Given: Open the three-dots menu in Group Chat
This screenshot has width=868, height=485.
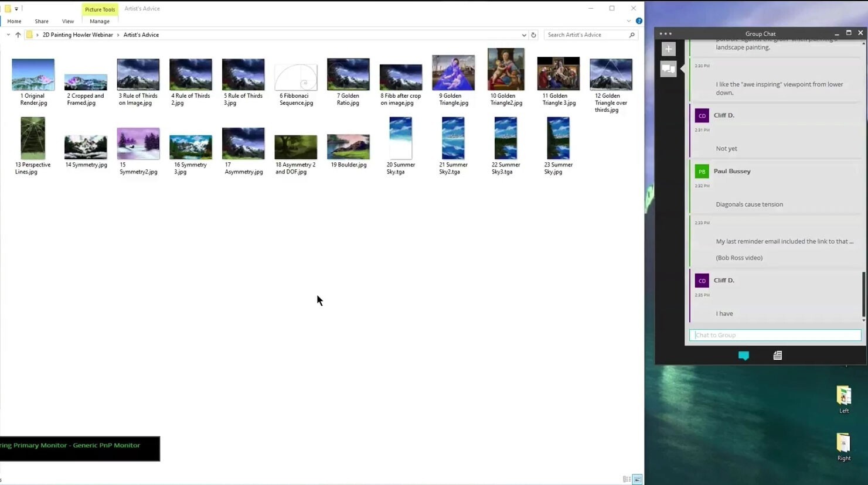Looking at the screenshot, I should 666,34.
